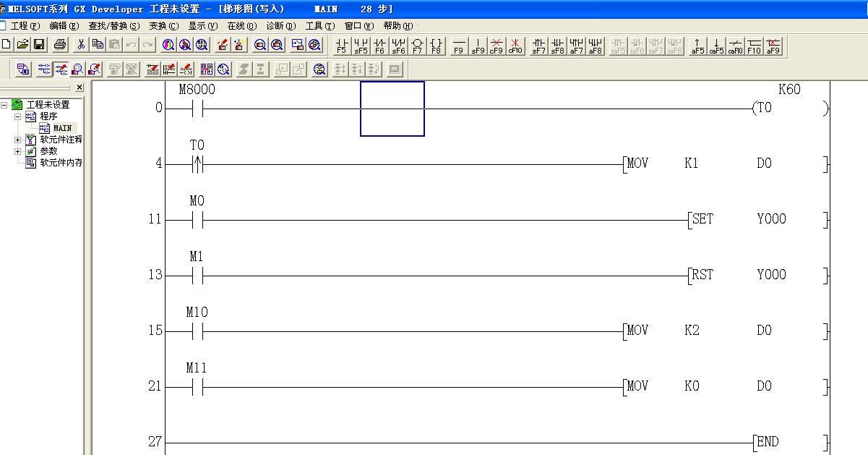This screenshot has width=868, height=455.
Task: Click the Print icon in toolbar
Action: pos(60,45)
